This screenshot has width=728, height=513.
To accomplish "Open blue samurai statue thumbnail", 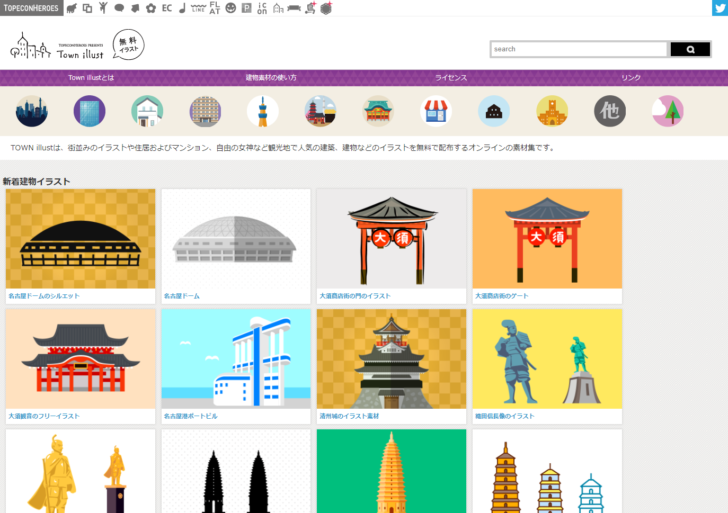I will point(547,359).
